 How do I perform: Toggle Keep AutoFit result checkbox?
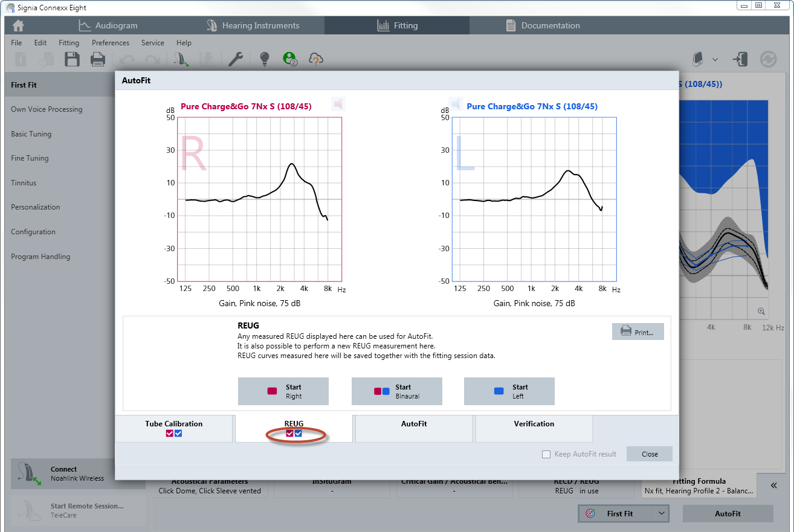(546, 454)
